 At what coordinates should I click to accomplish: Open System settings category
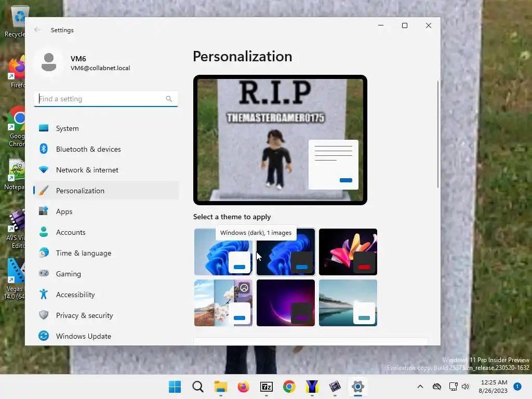(106, 128)
